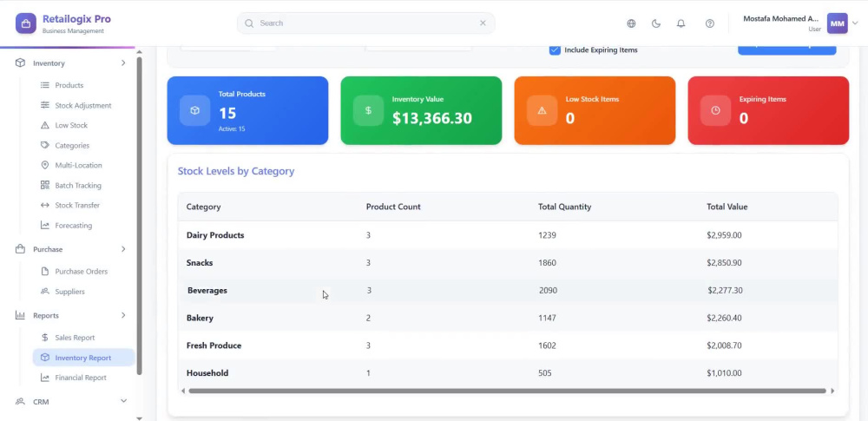Open help with the question mark icon
This screenshot has height=421, width=868.
[710, 23]
